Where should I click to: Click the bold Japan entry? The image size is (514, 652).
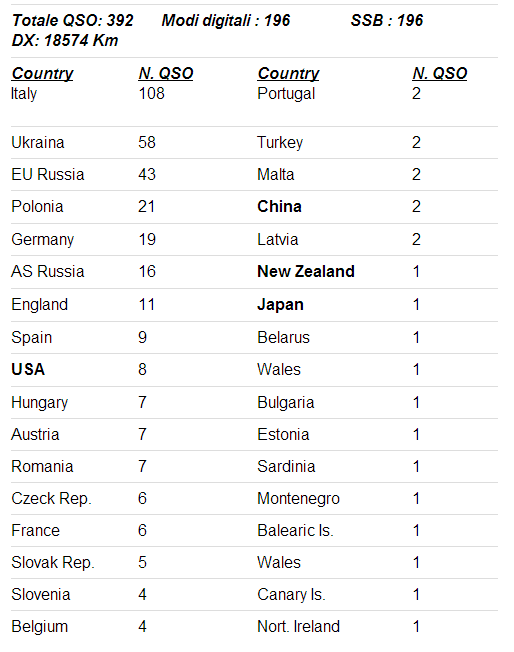coord(280,305)
